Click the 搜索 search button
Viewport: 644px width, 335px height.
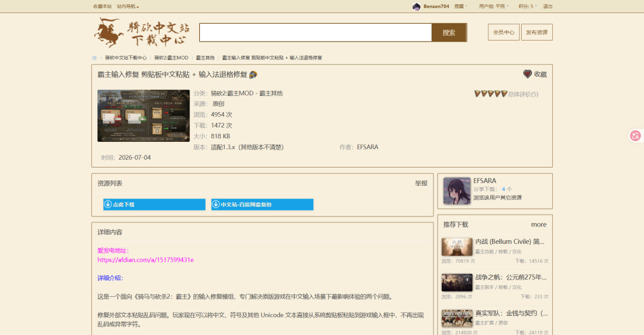449,32
